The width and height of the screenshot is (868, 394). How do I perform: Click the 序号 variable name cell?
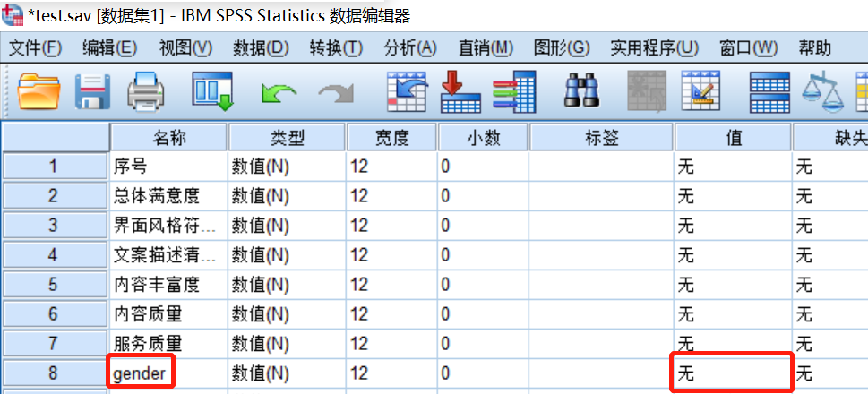pos(168,166)
